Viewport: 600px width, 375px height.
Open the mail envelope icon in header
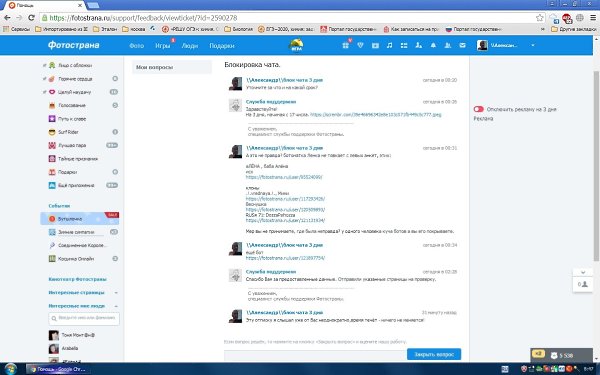[462, 45]
